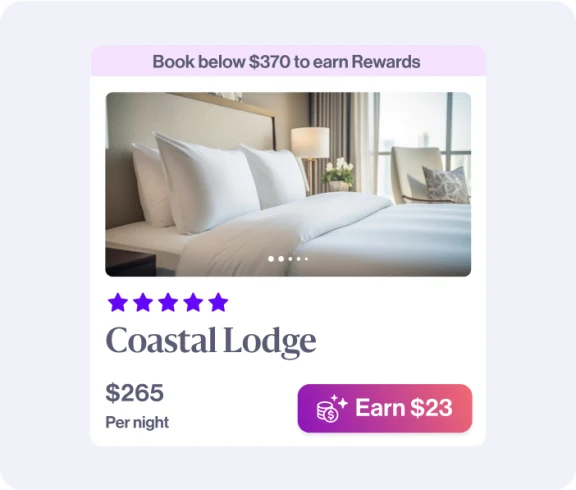The width and height of the screenshot is (576, 490).
Task: Select the third purple rating star
Action: (x=168, y=302)
